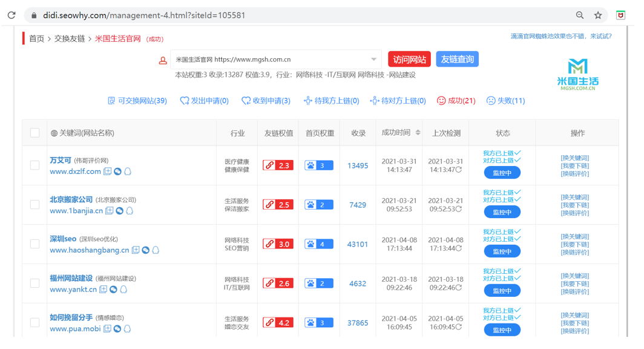This screenshot has height=349, width=644.
Task: Click the browser address bar URL
Action: pos(144,15)
